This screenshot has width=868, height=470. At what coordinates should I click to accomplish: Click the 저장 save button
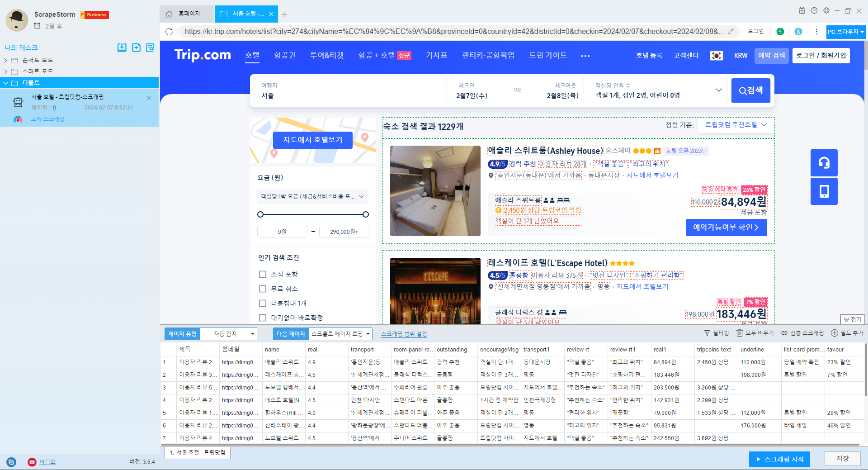point(842,459)
